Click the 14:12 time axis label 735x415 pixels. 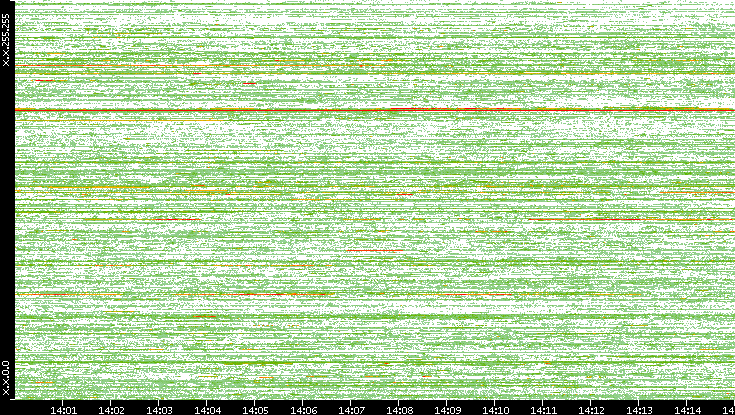pos(591,410)
